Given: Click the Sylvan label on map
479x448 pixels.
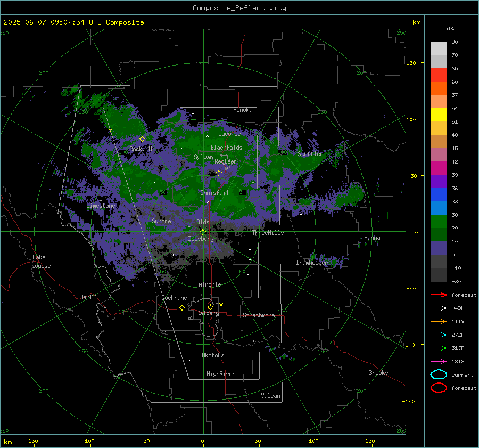Looking at the screenshot, I should point(203,157).
